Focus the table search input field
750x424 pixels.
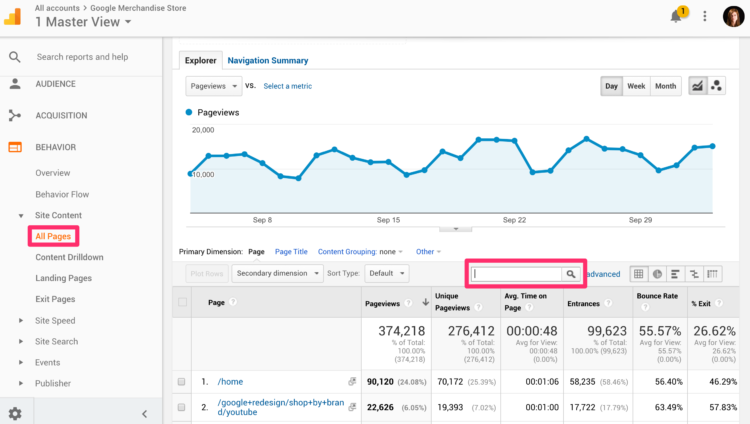pos(517,274)
